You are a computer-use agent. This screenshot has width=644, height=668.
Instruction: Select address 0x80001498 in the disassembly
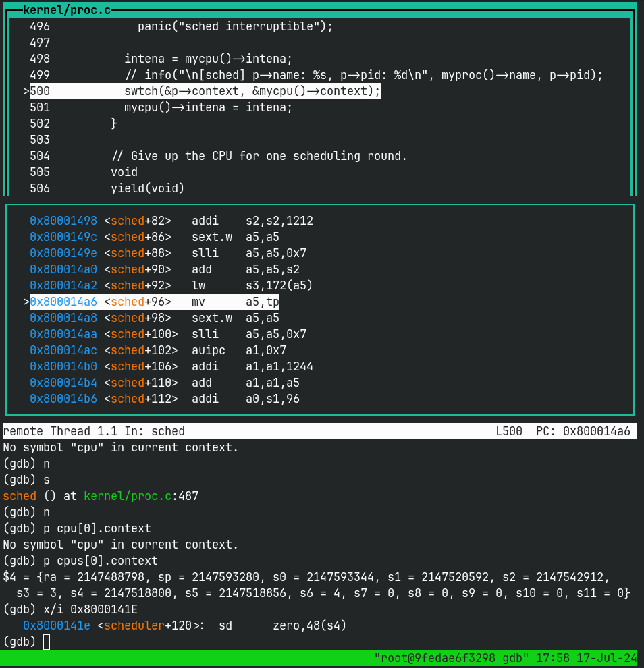coord(63,221)
